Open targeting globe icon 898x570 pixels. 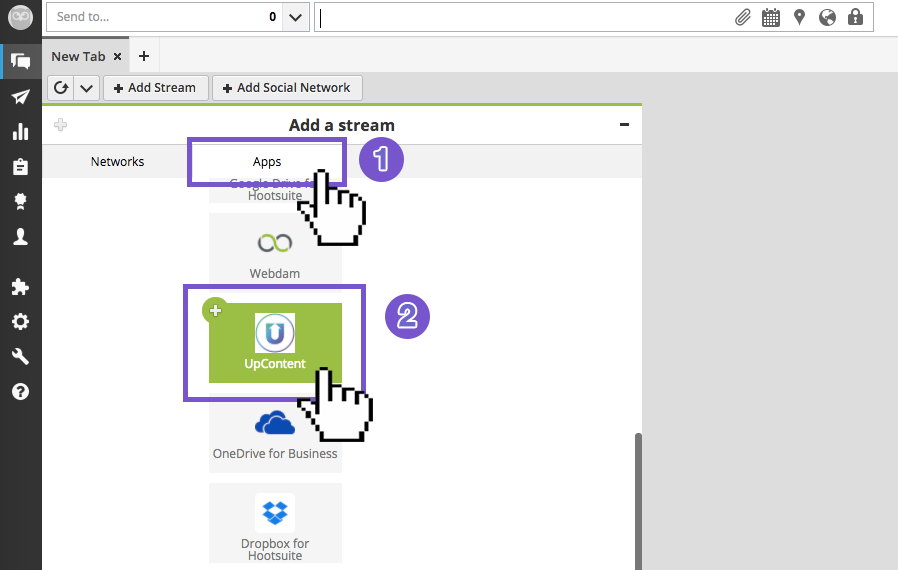click(x=827, y=17)
